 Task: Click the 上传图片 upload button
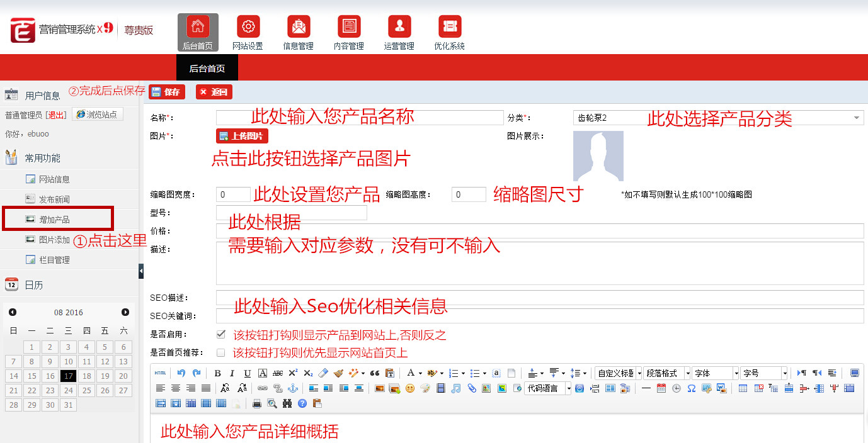[242, 136]
